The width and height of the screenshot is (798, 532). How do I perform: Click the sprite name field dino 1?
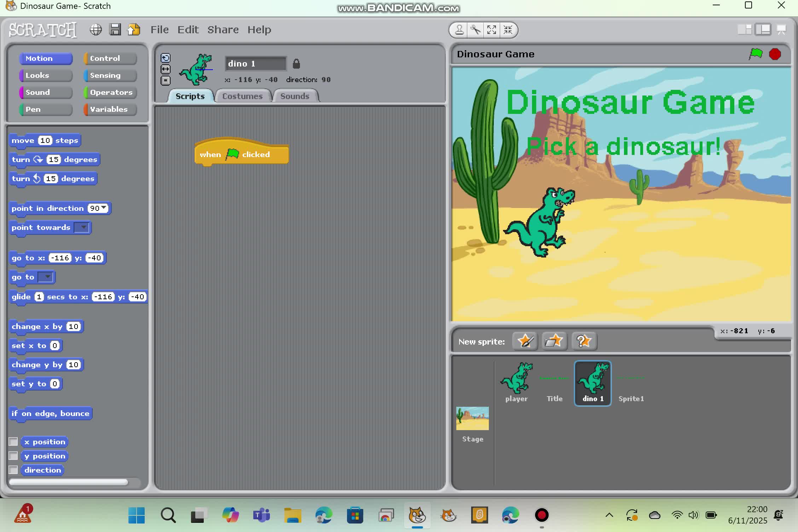click(256, 64)
